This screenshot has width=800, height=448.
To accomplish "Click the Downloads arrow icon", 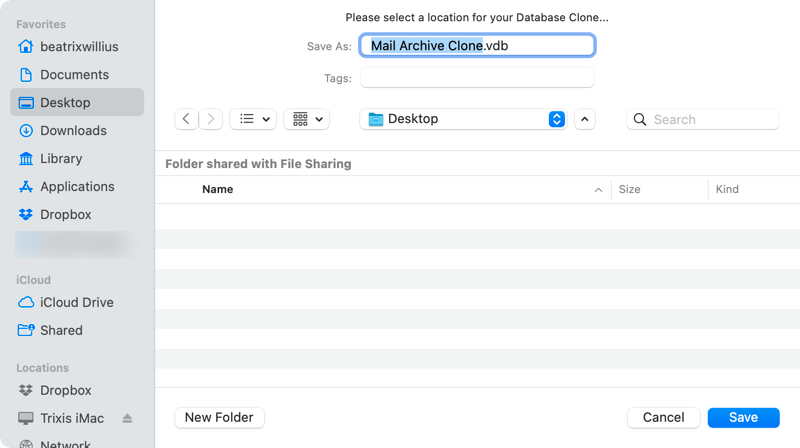I will [26, 131].
